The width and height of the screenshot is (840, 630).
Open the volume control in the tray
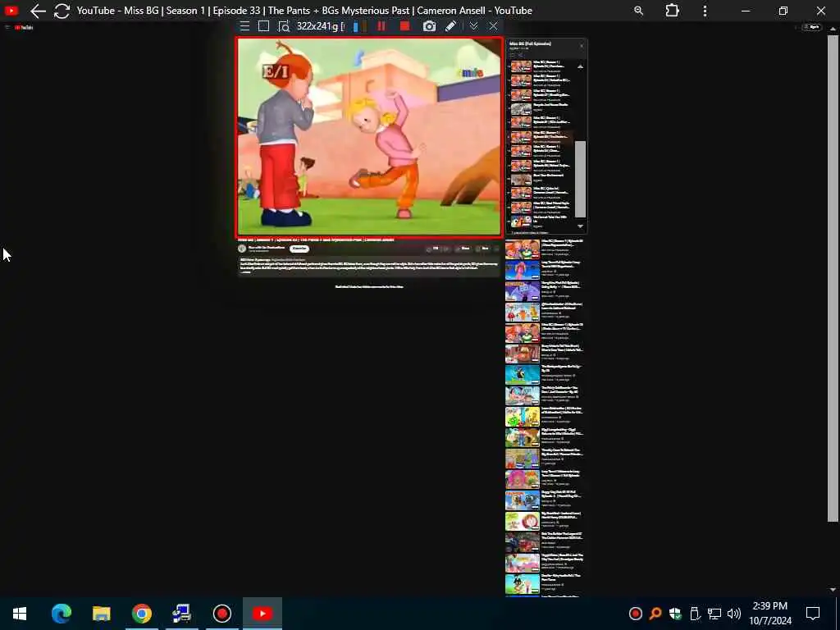[x=734, y=614]
